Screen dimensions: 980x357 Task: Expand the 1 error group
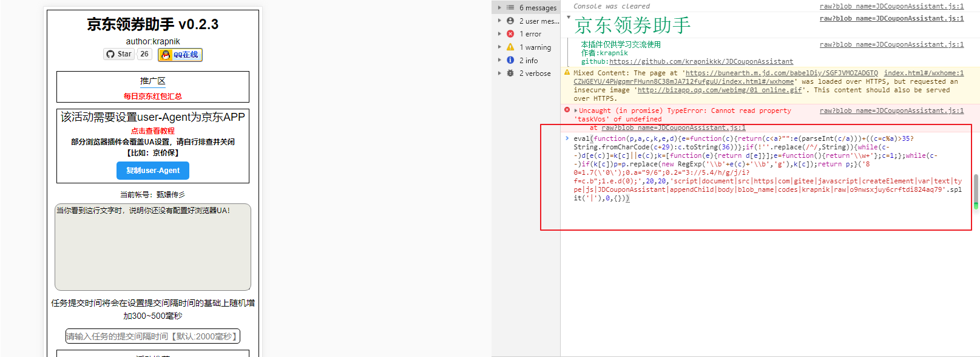(x=500, y=34)
